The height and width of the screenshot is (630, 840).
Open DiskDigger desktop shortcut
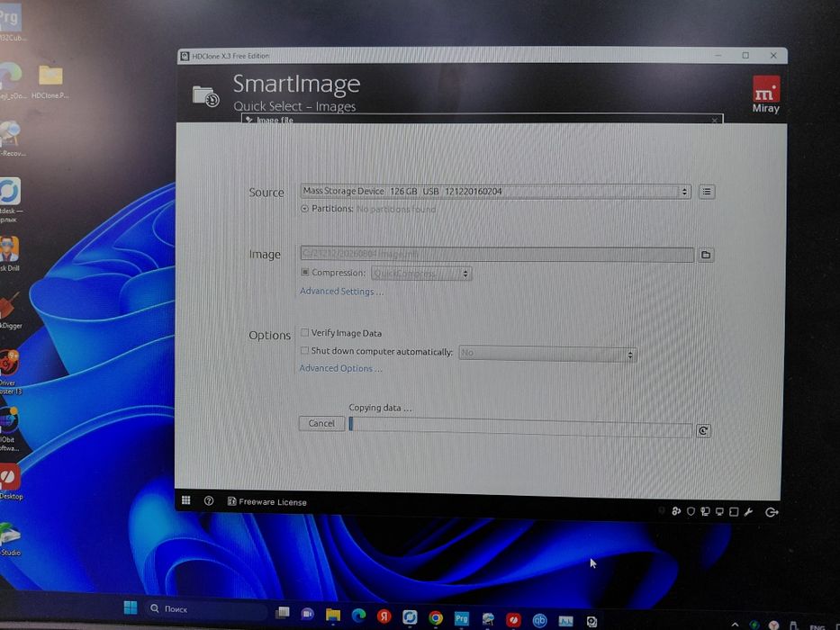pyautogui.click(x=10, y=310)
